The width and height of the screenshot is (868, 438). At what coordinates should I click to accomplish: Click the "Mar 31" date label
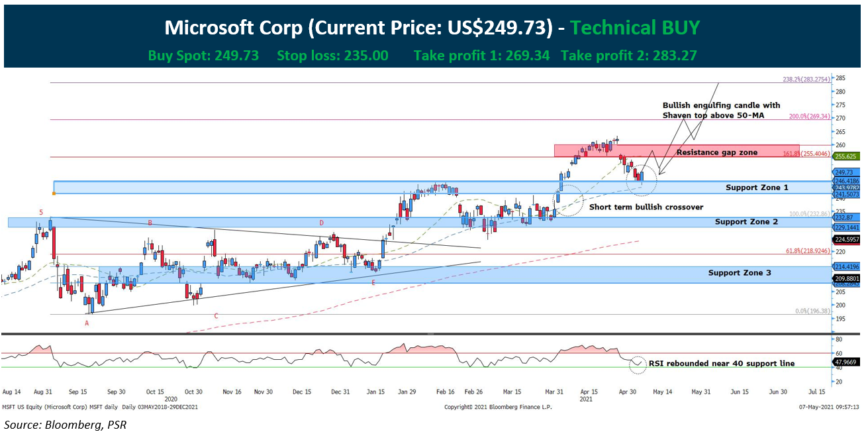(x=555, y=392)
